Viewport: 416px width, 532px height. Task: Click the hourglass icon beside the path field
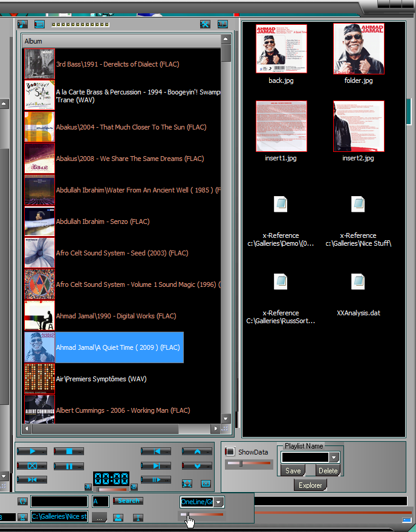coord(22,517)
